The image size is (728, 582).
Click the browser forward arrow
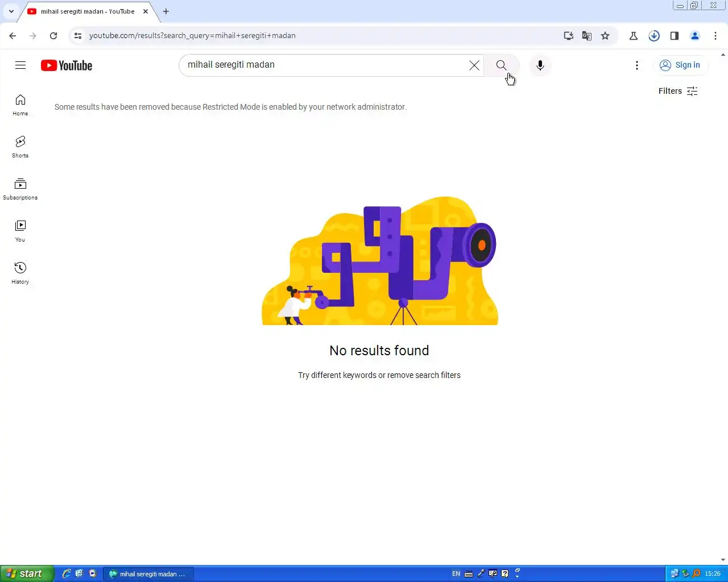pyautogui.click(x=33, y=36)
